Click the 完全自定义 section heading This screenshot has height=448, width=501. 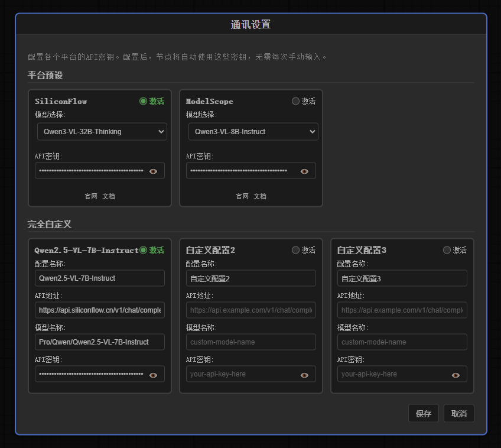[x=50, y=224]
